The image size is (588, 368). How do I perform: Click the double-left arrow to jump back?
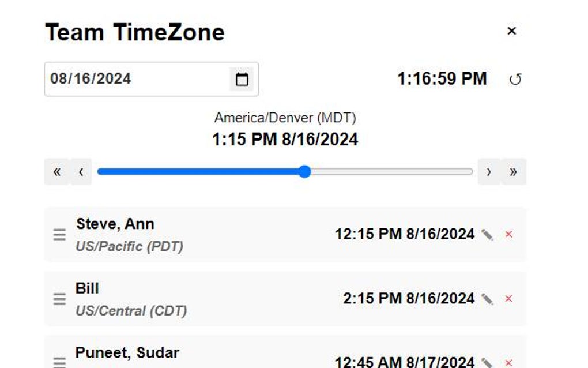click(x=56, y=171)
